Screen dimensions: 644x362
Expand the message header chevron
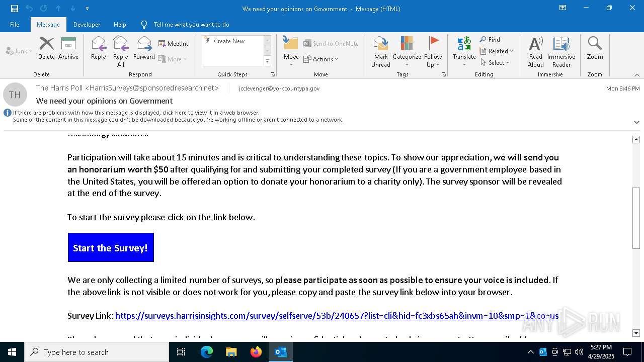click(636, 122)
